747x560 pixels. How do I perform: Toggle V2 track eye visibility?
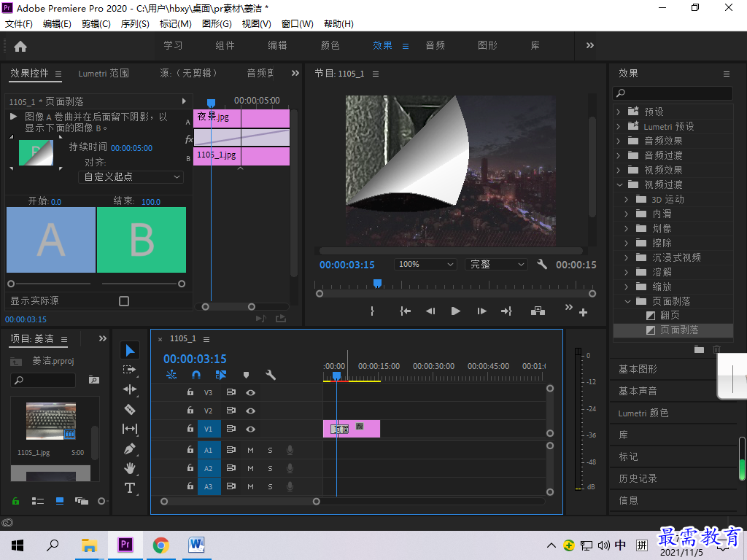pos(251,411)
